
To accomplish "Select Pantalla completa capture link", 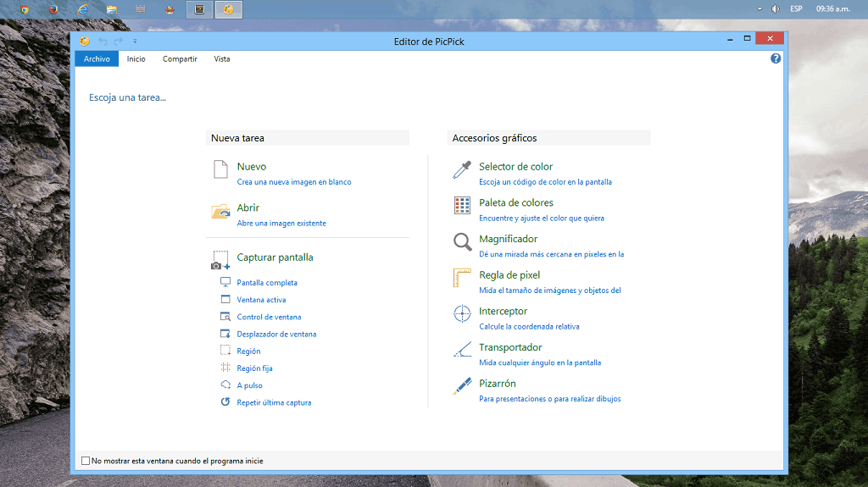I will tap(267, 282).
